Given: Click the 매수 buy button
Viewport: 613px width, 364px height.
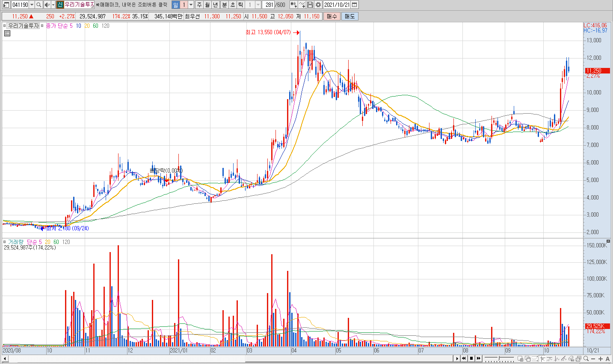Looking at the screenshot, I should point(332,16).
